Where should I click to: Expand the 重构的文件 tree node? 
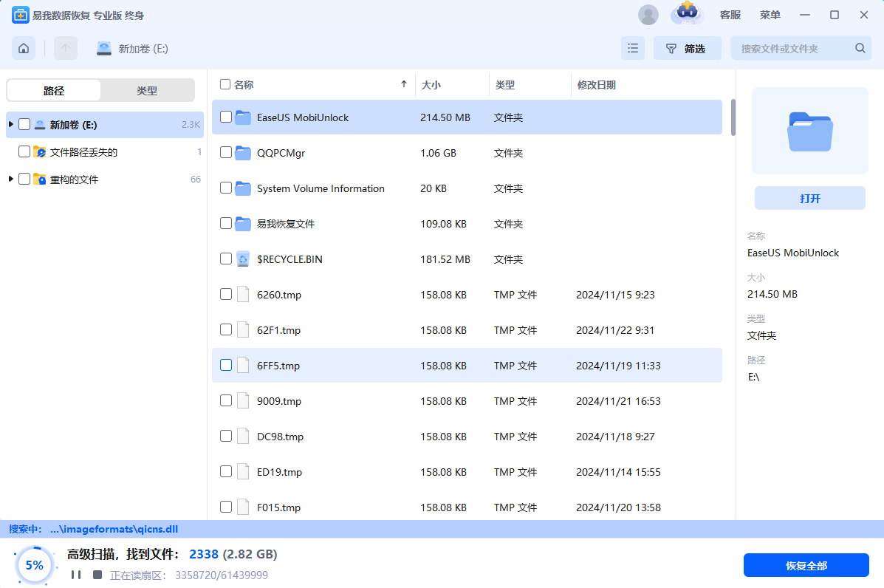11,179
